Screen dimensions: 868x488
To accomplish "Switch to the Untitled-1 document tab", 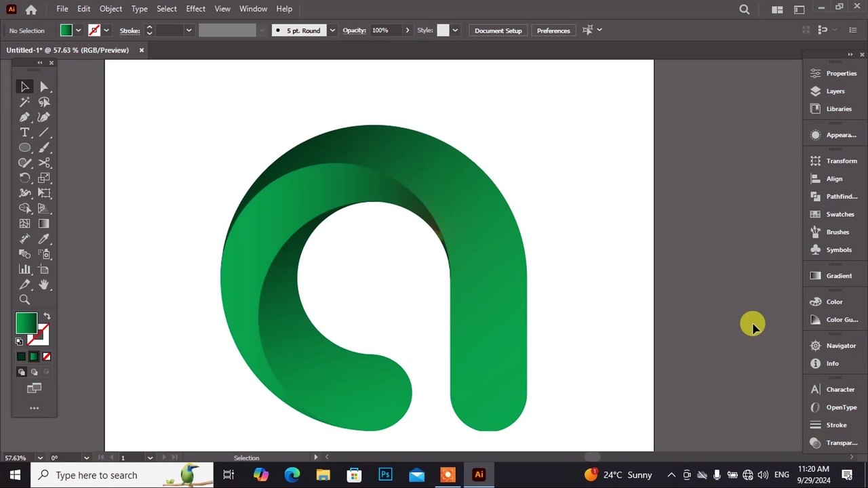I will tap(67, 50).
